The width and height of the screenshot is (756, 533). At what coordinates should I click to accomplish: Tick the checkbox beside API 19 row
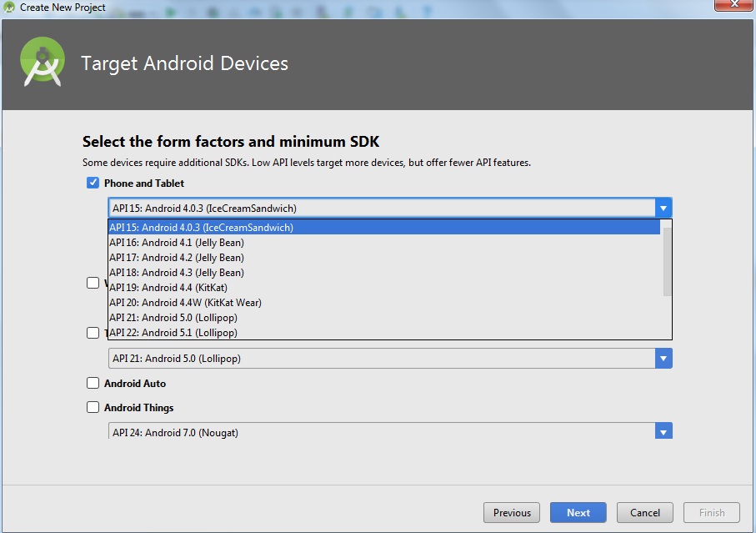click(93, 283)
